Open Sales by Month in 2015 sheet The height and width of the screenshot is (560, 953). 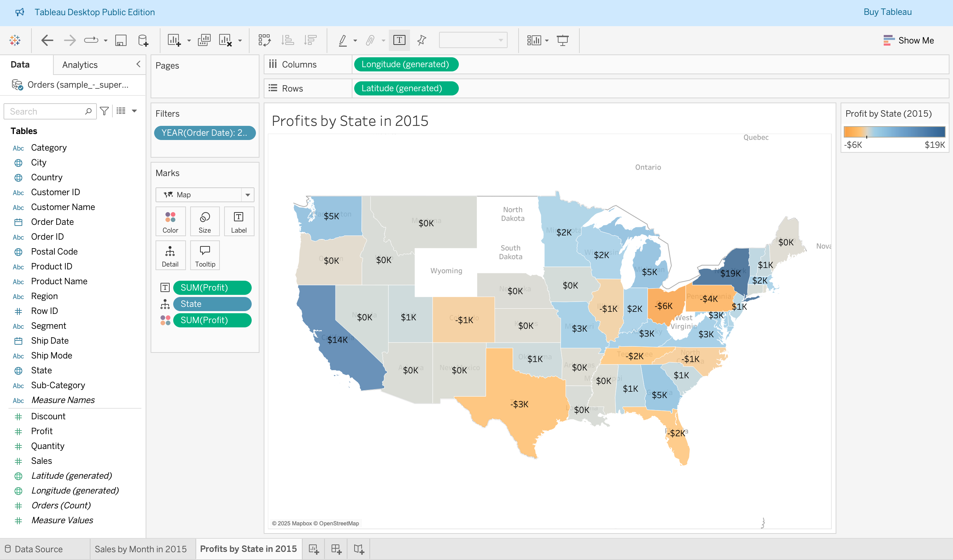click(141, 549)
